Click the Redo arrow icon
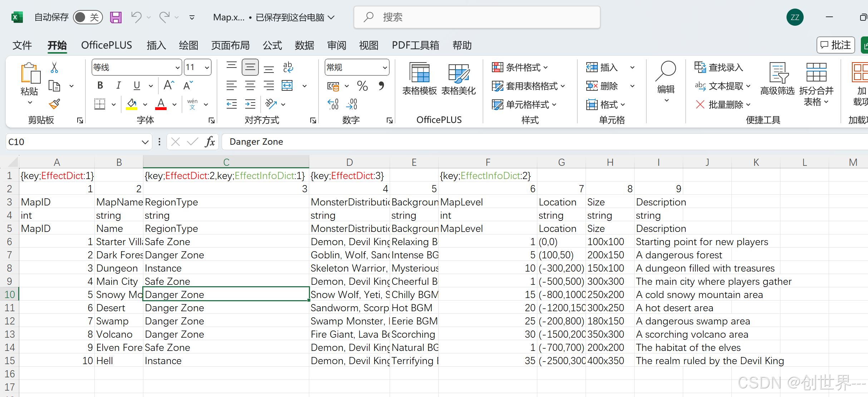Image resolution: width=868 pixels, height=397 pixels. 164,17
